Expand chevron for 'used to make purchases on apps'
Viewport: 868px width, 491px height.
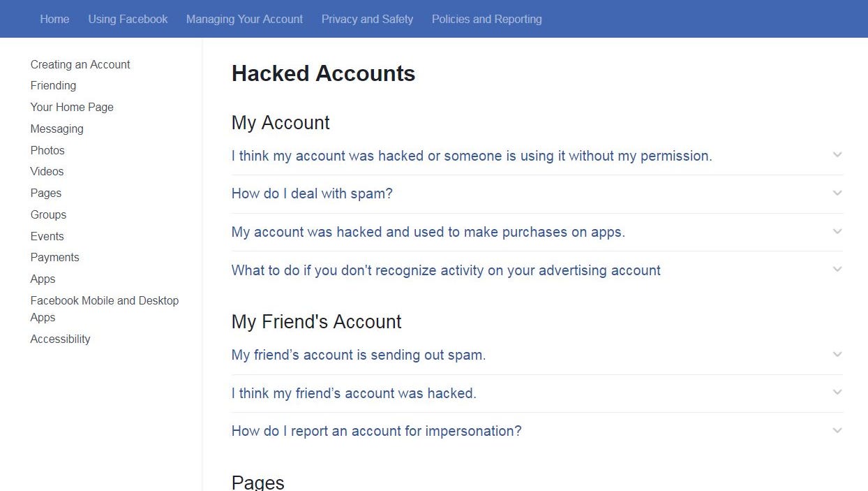tap(837, 231)
